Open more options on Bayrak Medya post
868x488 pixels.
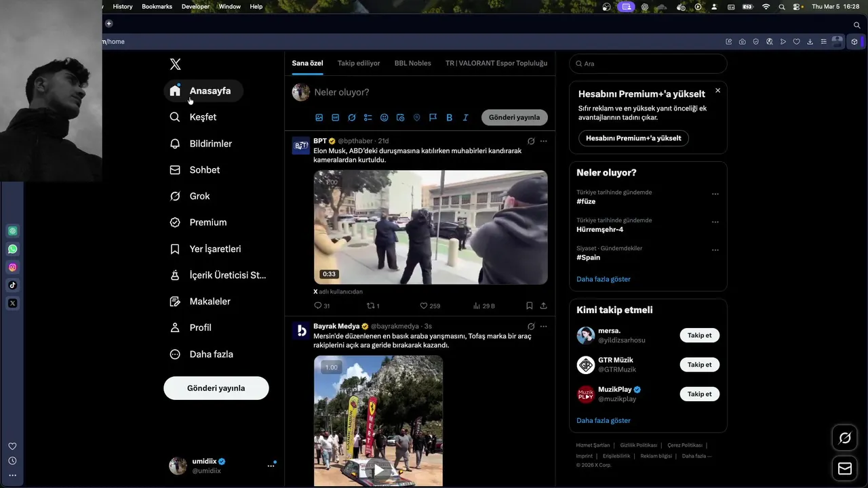click(x=543, y=326)
